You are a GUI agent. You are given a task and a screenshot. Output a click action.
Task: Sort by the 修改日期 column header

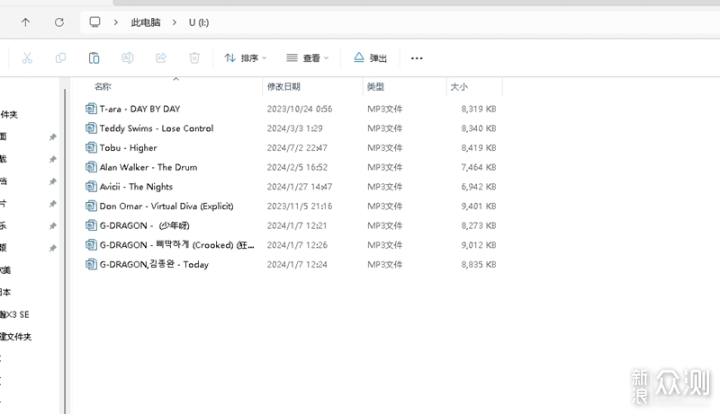point(283,87)
